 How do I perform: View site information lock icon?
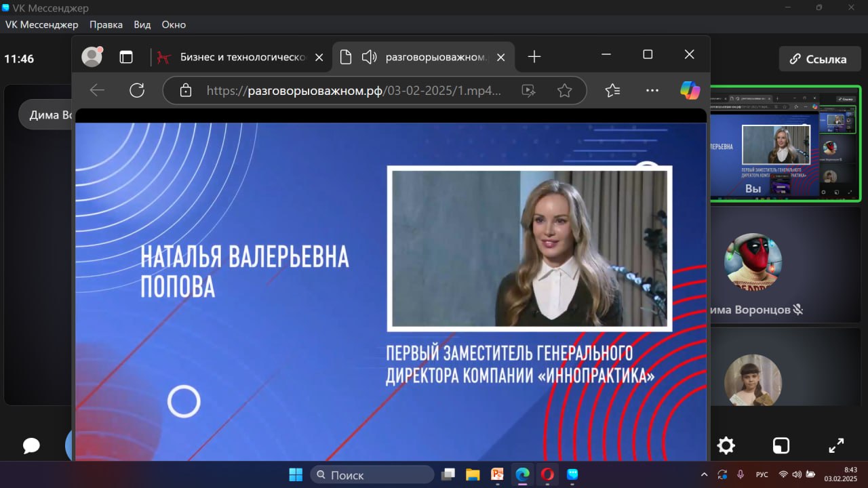click(185, 90)
